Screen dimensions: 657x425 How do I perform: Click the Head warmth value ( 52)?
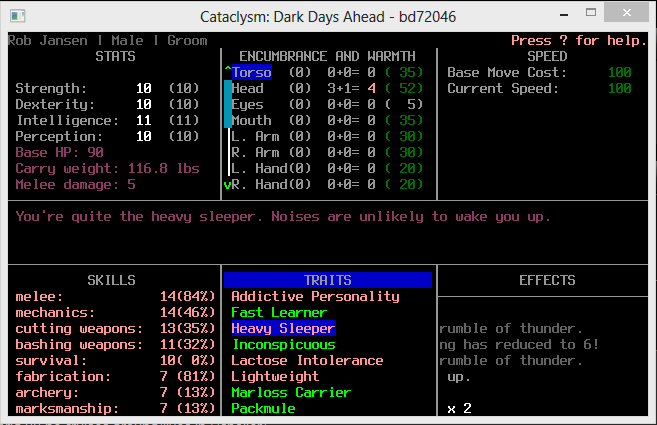tap(404, 88)
